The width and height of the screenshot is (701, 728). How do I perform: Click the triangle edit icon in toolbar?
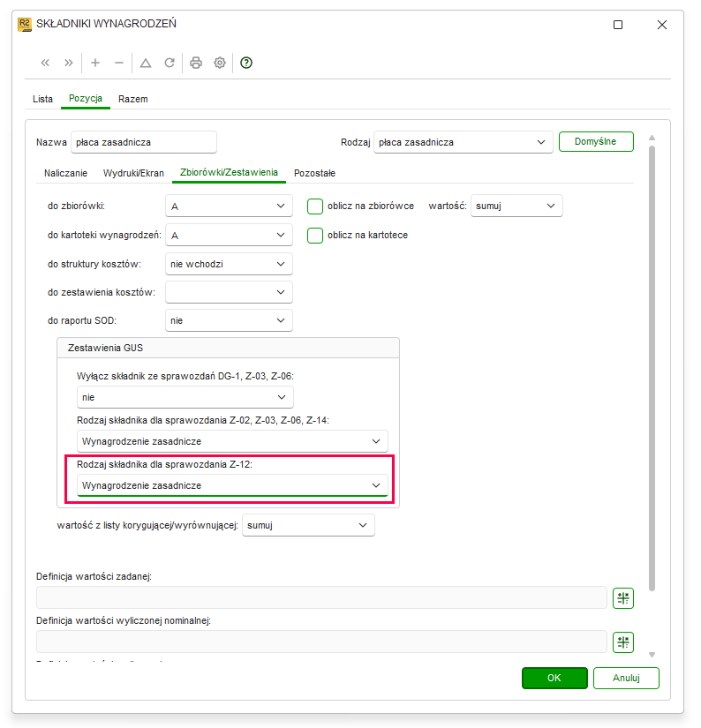146,63
